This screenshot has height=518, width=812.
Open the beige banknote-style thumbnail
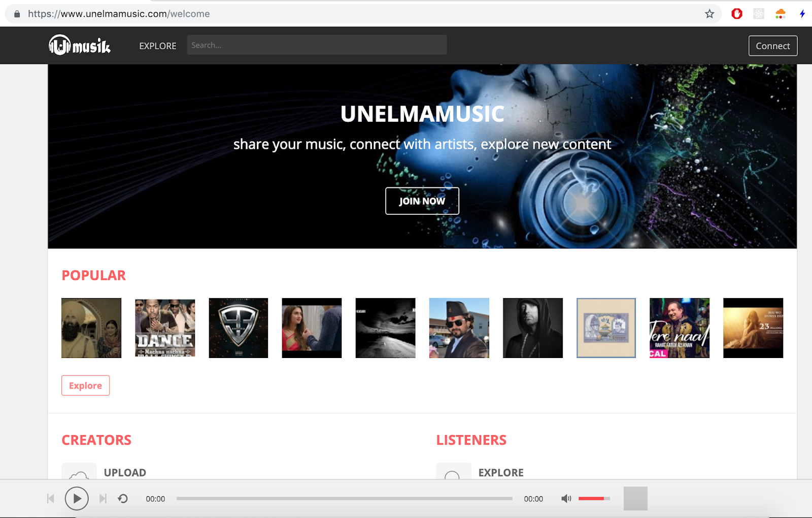[606, 328]
